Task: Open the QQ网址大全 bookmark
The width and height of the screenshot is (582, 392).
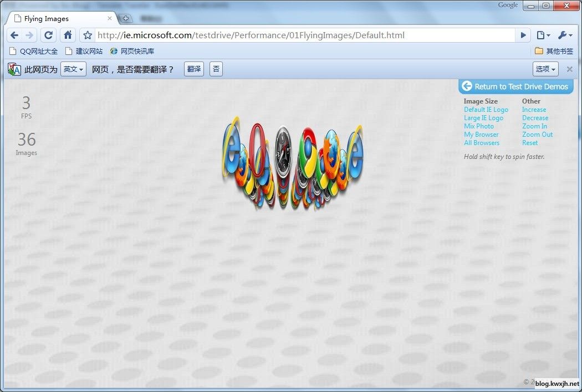Action: click(x=34, y=51)
